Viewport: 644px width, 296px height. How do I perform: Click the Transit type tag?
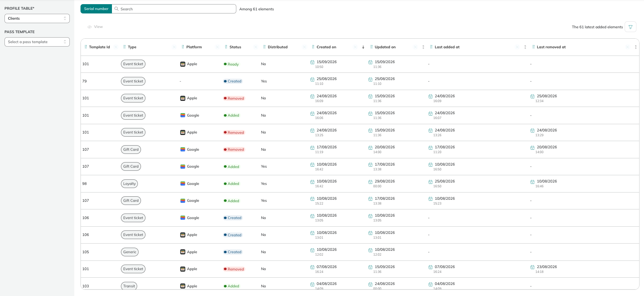[129, 286]
